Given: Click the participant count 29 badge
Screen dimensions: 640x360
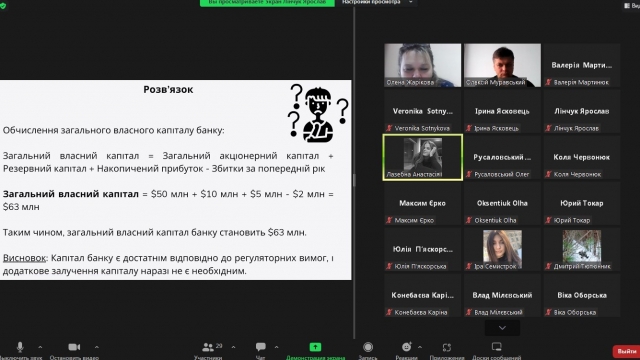Looking at the screenshot, I should click(219, 346).
